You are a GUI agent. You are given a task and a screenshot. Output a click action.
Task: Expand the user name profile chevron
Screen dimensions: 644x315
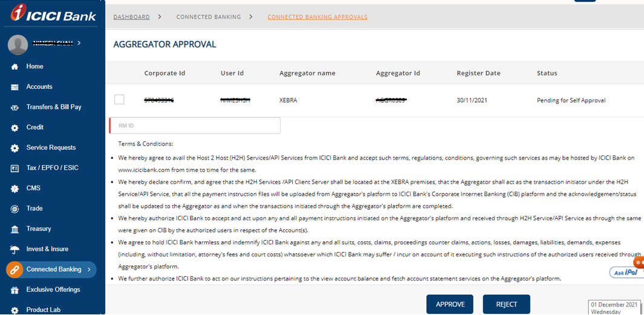[79, 43]
